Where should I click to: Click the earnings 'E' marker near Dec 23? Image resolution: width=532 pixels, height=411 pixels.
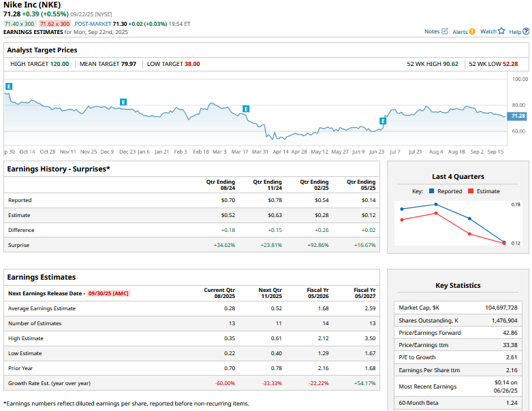pyautogui.click(x=123, y=102)
